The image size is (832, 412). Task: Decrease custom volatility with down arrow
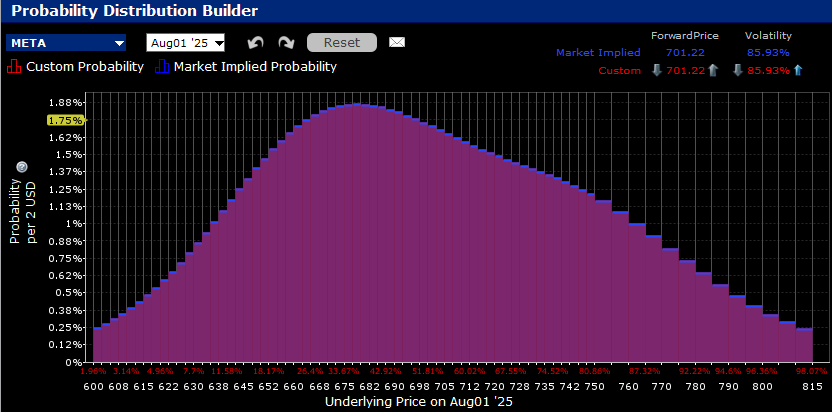(737, 70)
